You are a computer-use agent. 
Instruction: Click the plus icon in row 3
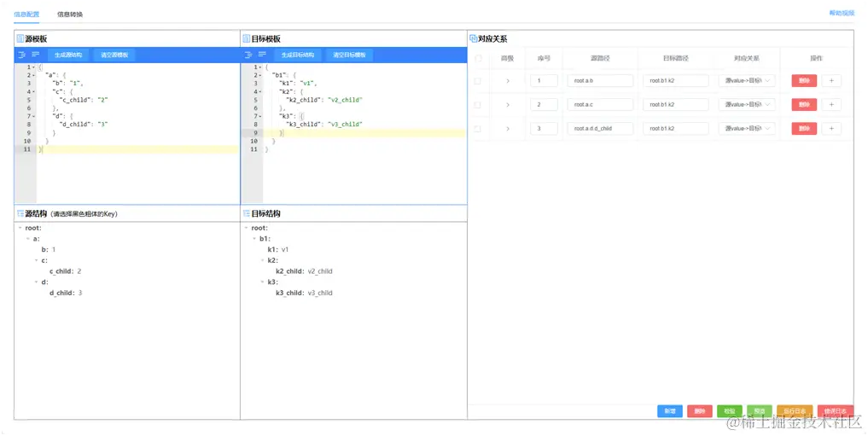(x=831, y=128)
